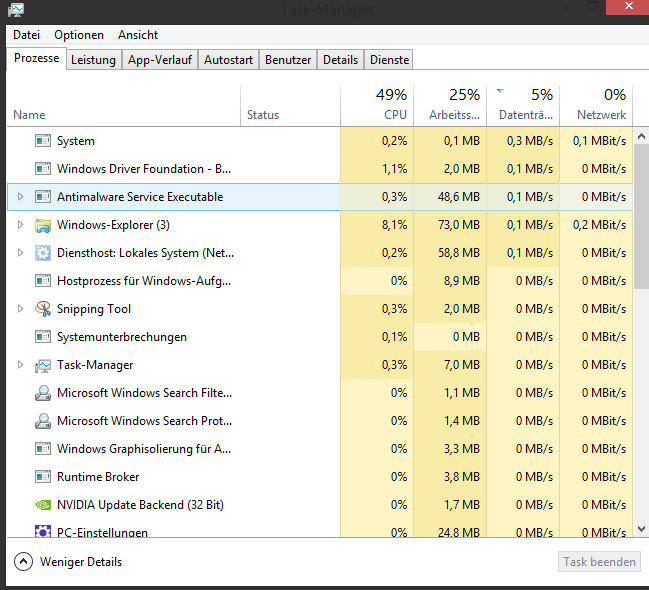Click the 48,6 MB memory value
Image resolution: width=649 pixels, height=590 pixels.
point(459,197)
